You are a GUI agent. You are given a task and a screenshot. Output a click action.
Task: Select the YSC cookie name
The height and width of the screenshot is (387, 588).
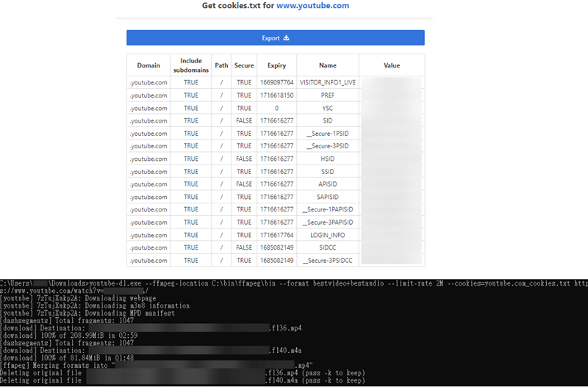point(328,108)
